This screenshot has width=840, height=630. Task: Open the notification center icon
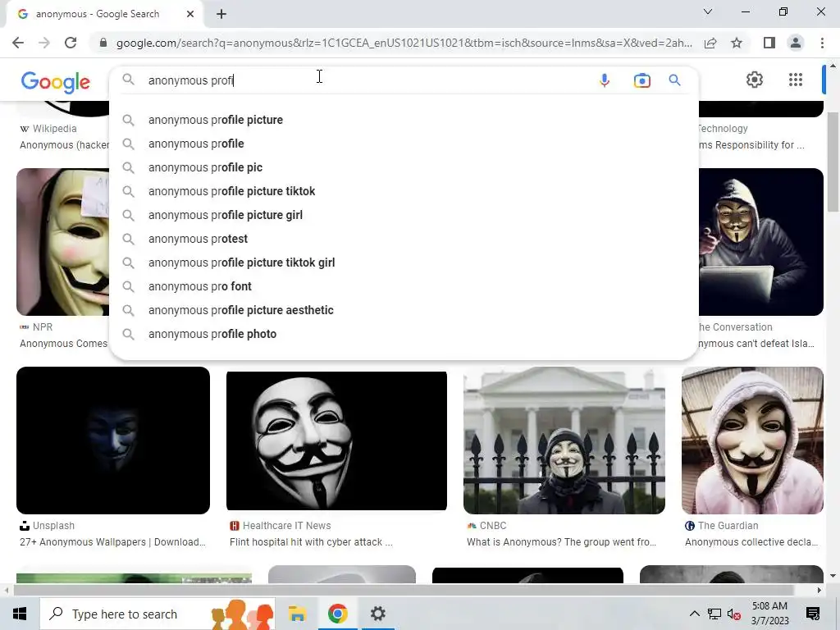point(813,614)
